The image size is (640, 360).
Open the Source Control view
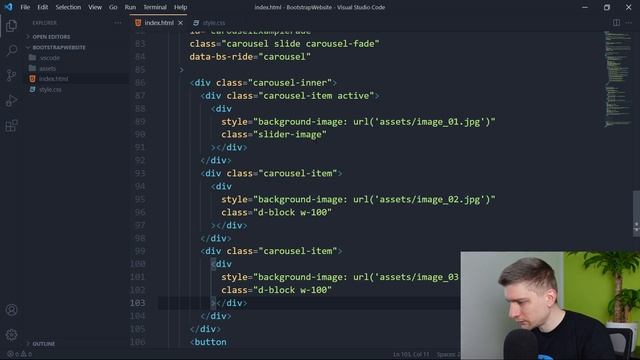(11, 76)
